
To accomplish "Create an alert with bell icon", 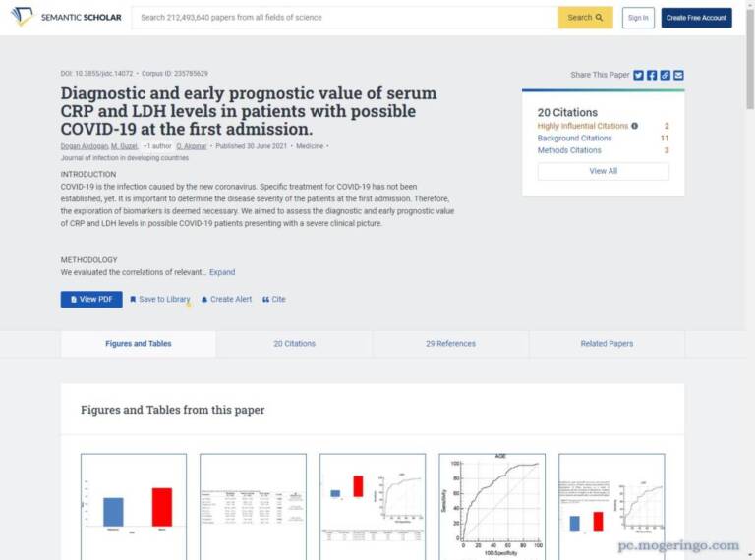I will [x=226, y=299].
